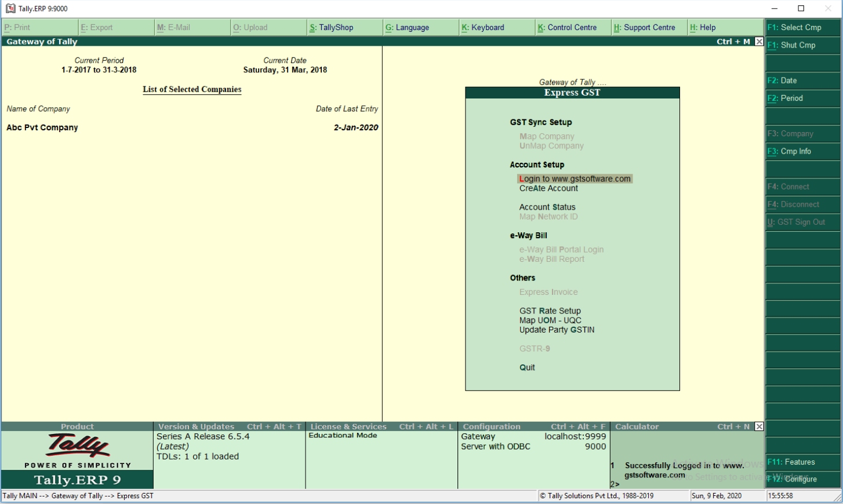Image resolution: width=843 pixels, height=504 pixels.
Task: Select Map Network ID menu item
Action: (548, 217)
